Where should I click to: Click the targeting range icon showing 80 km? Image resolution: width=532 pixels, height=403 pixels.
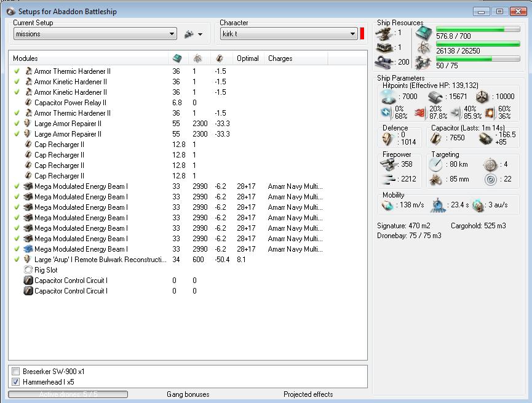435,165
